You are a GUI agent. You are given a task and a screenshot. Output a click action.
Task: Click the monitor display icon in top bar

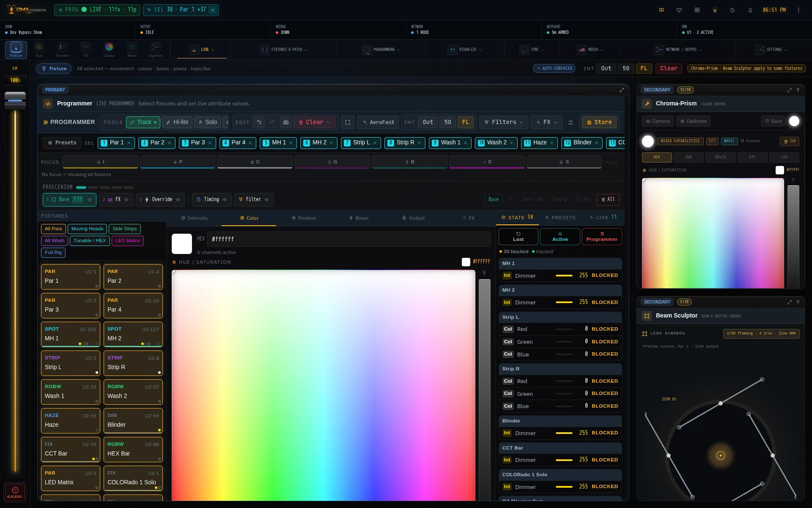coord(679,10)
